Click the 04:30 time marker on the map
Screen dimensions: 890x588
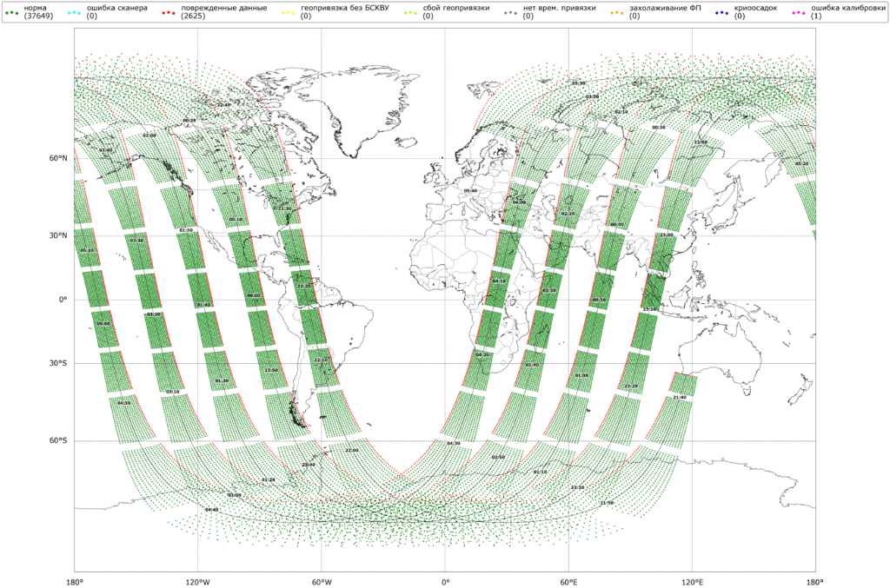point(454,444)
